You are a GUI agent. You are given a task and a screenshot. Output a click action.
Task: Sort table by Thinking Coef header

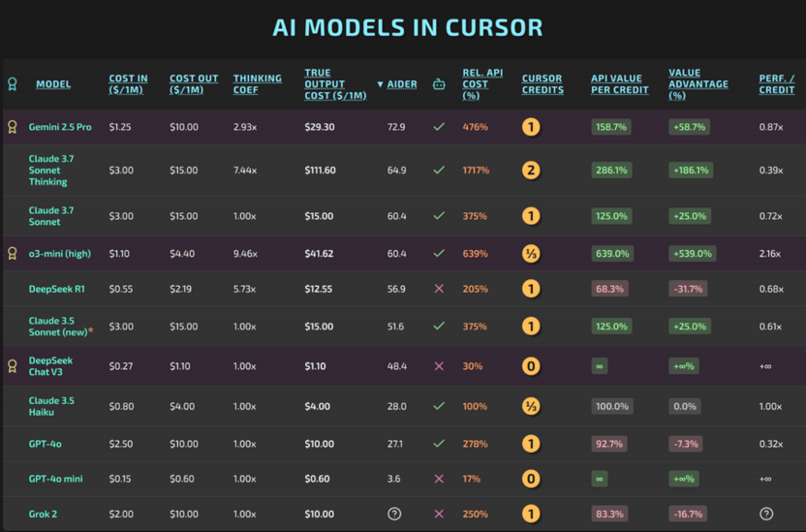[257, 84]
